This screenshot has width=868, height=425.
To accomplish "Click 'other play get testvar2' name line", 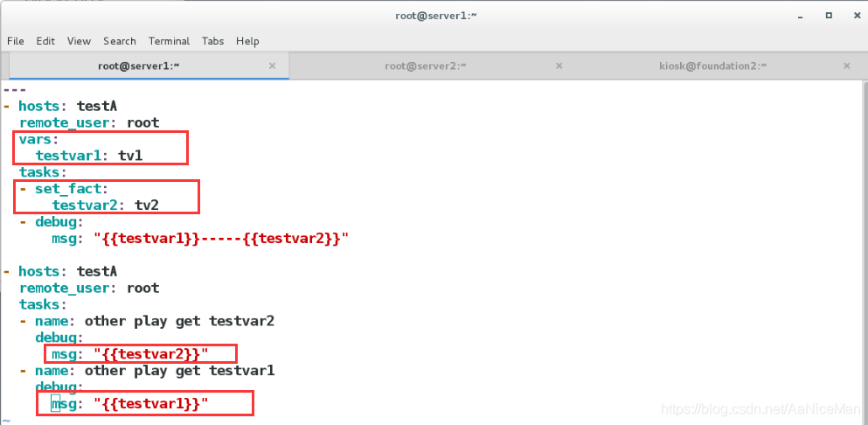I will 147,322.
